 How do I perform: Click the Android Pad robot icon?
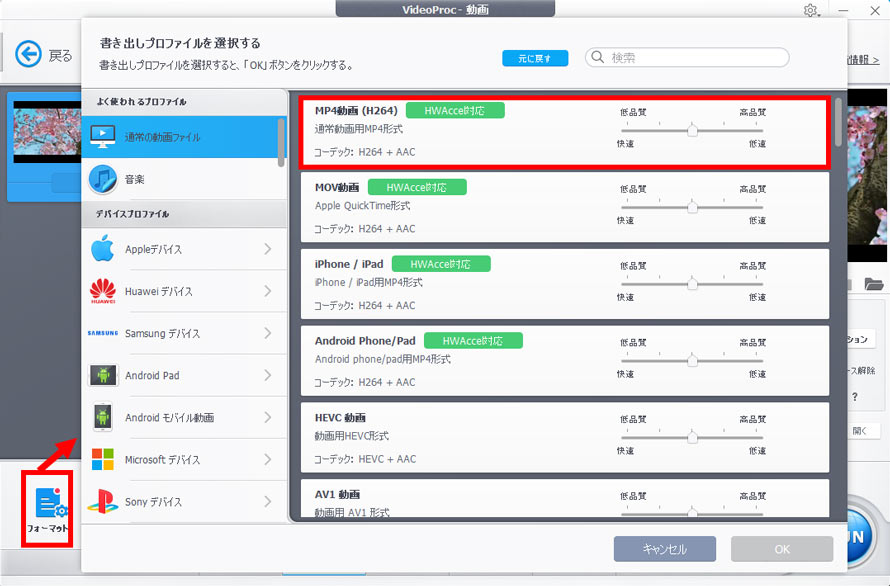[x=103, y=375]
